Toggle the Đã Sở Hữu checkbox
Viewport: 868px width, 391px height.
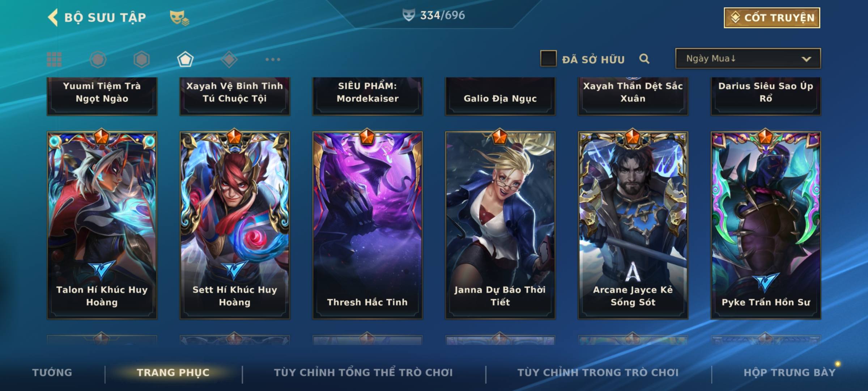click(548, 59)
